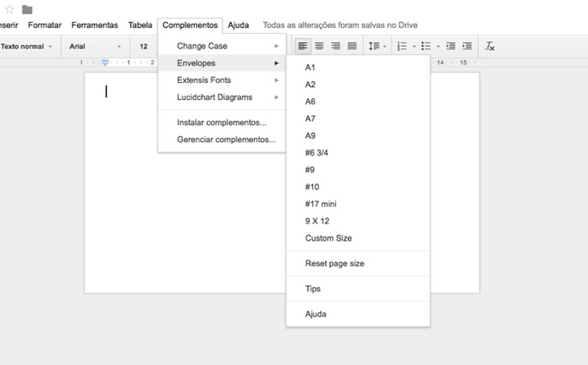The image size is (588, 365).
Task: Choose Custom Size in the Envelopes submenu
Action: click(328, 238)
